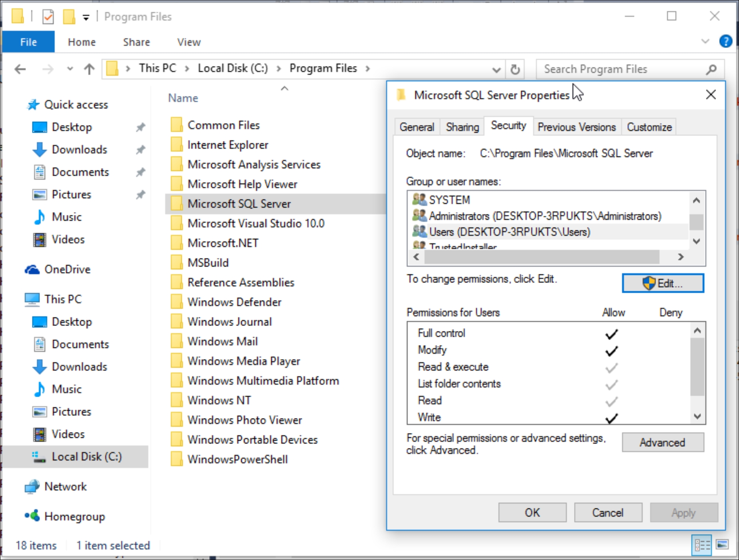
Task: Switch to Large icons view icon
Action: (722, 544)
